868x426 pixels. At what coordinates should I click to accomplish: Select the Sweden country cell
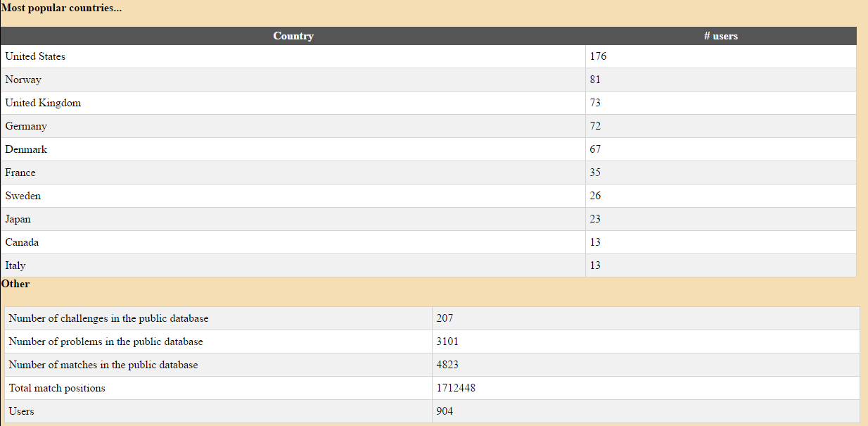click(293, 196)
